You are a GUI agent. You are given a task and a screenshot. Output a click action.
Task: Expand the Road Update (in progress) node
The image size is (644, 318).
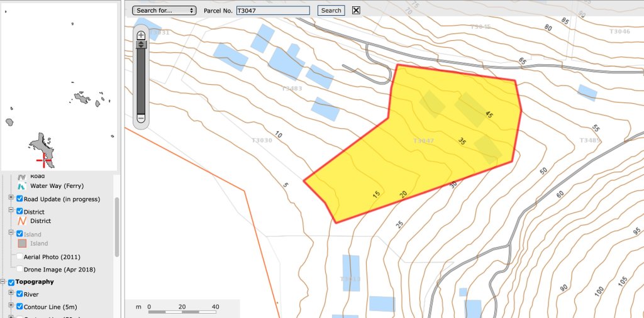coord(11,199)
